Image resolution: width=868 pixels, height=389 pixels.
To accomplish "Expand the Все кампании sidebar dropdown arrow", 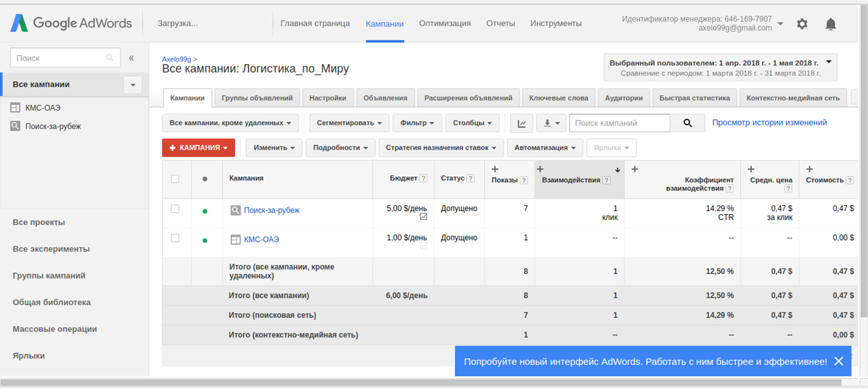I will coord(133,85).
